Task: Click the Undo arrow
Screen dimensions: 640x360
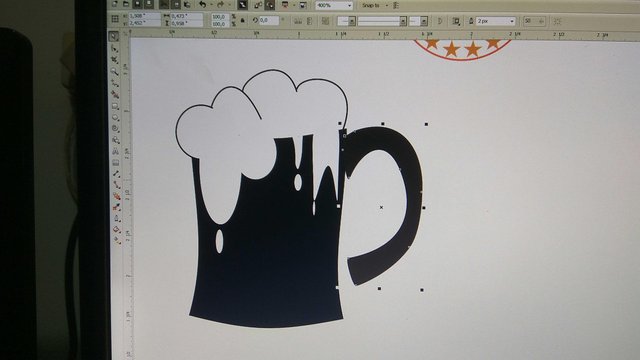Action: tap(202, 4)
